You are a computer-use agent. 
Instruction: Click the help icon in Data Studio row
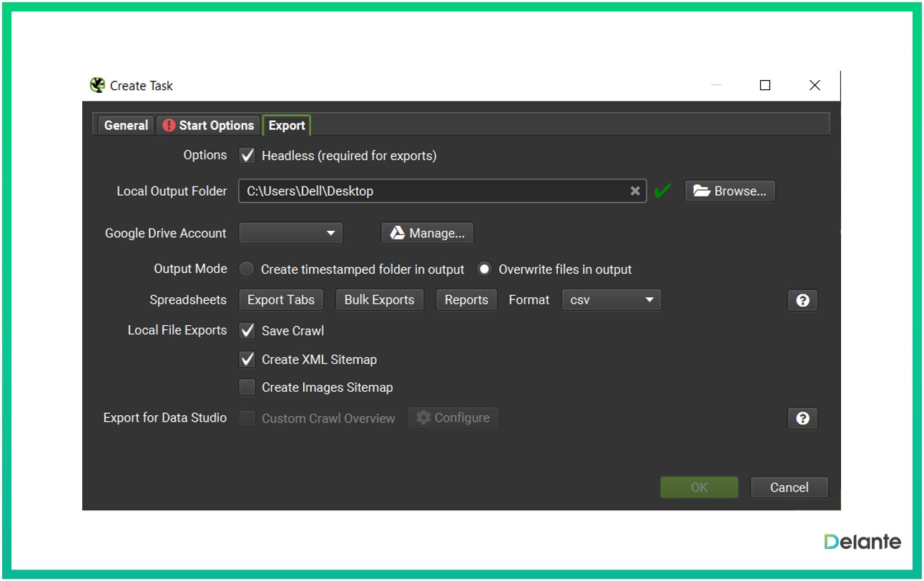802,418
